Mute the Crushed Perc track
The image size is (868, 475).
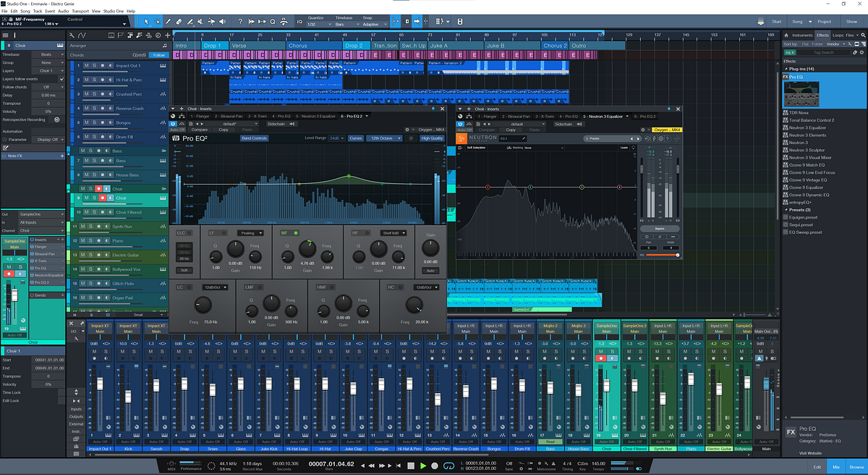tap(86, 94)
